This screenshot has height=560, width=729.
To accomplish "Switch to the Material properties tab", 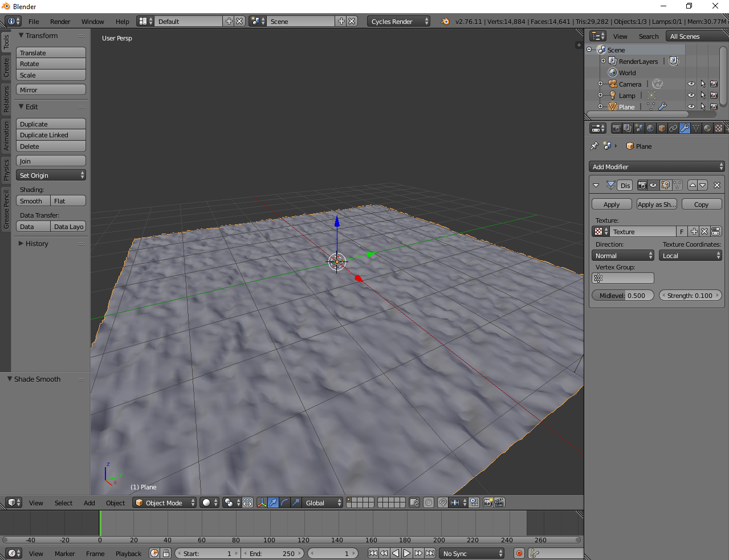I will (707, 128).
